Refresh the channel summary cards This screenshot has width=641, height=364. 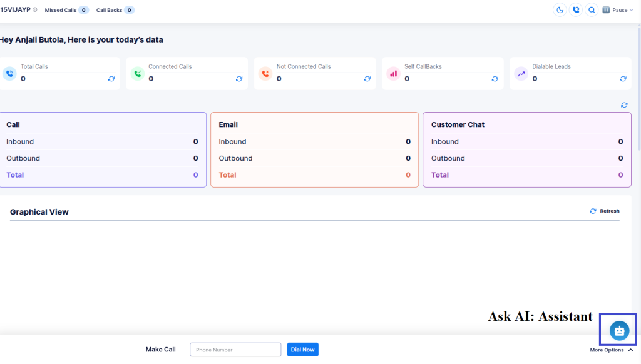click(624, 105)
